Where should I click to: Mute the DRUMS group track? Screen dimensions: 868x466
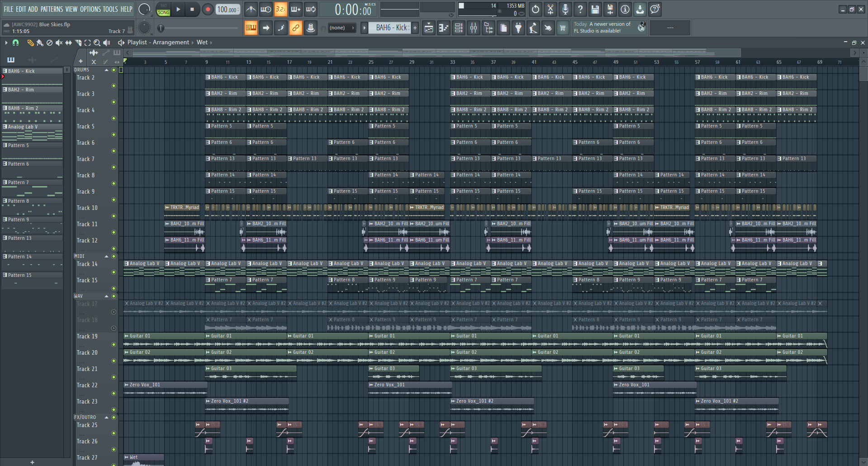pos(114,70)
